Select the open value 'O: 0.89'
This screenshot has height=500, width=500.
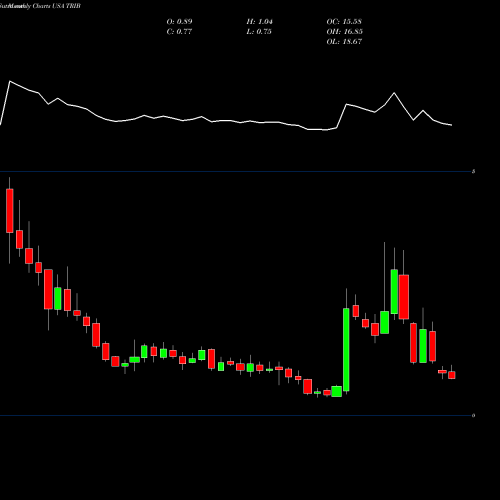tap(179, 22)
